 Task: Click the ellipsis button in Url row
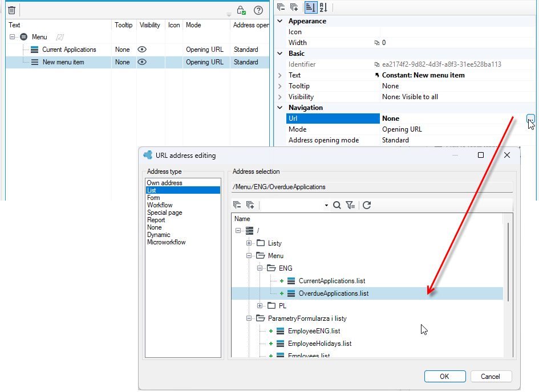tap(531, 119)
